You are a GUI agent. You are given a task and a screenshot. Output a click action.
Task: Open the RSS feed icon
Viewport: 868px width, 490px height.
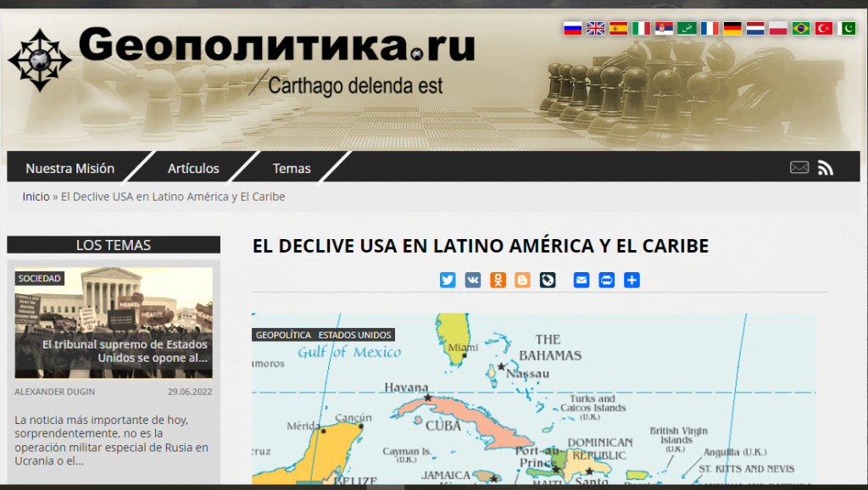[826, 168]
